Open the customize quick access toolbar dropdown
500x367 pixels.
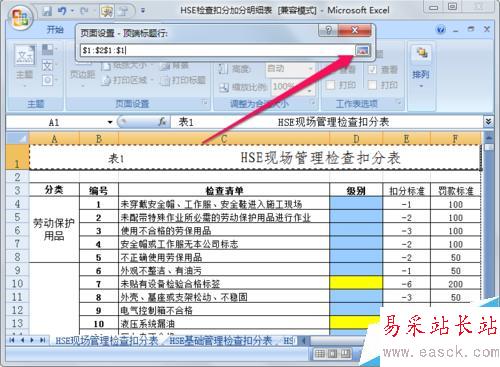pyautogui.click(x=143, y=11)
